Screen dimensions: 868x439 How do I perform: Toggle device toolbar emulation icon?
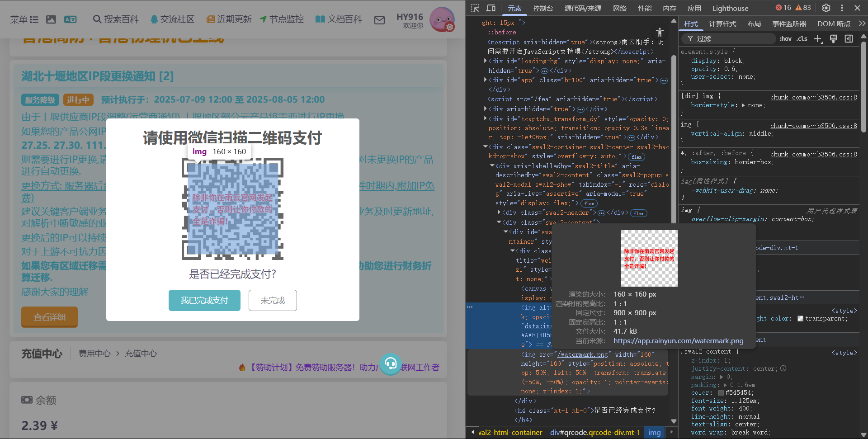tap(491, 8)
